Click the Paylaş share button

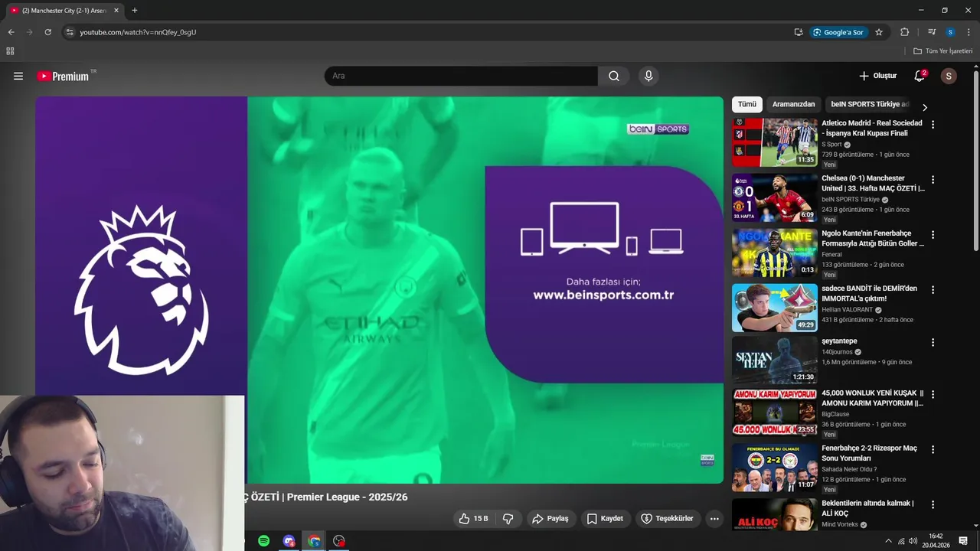click(x=550, y=518)
